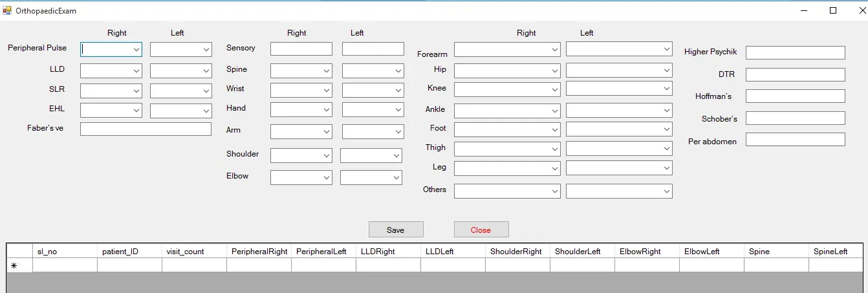
Task: Click the LLDLeft column header
Action: click(453, 251)
